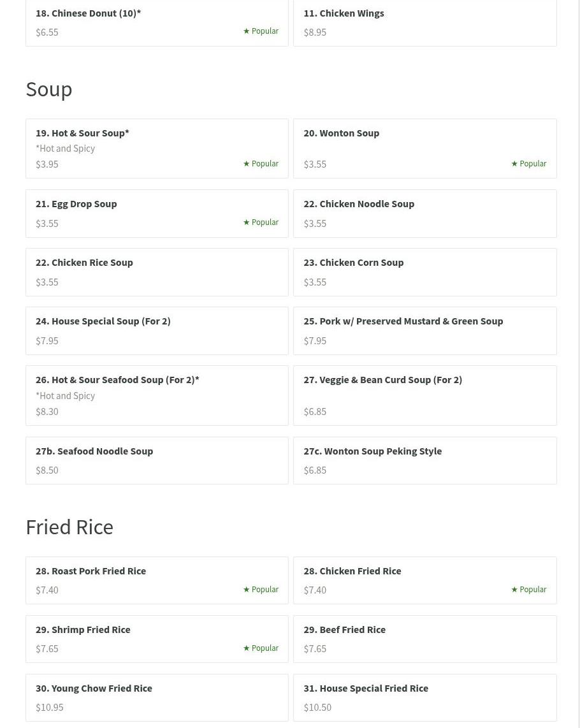The height and width of the screenshot is (728, 580).
Task: Choose 30. Young Chow Fried Rice
Action: pos(157,697)
